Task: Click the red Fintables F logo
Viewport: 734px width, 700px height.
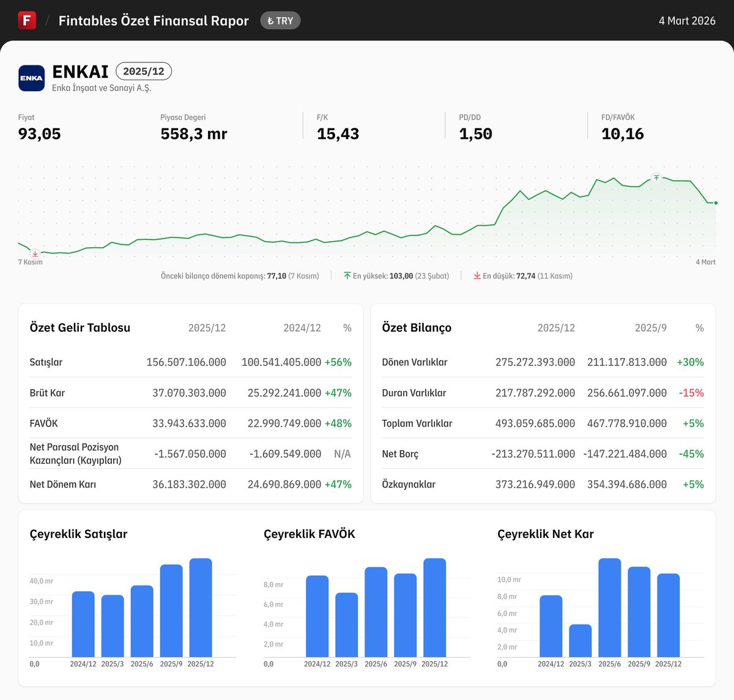Action: click(27, 20)
